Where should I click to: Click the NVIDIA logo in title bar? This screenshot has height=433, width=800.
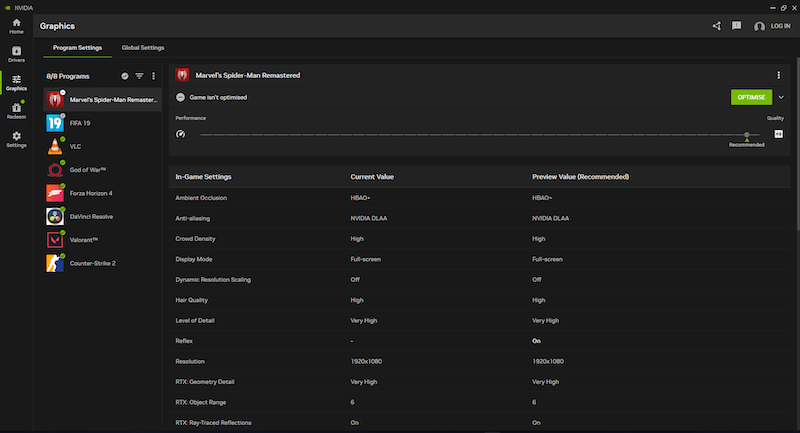pyautogui.click(x=7, y=8)
